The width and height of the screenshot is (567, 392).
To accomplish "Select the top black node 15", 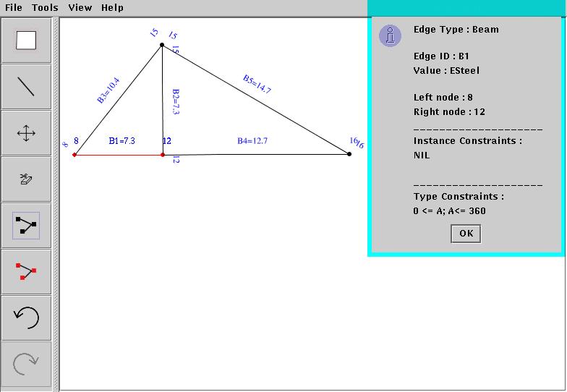I will (162, 46).
